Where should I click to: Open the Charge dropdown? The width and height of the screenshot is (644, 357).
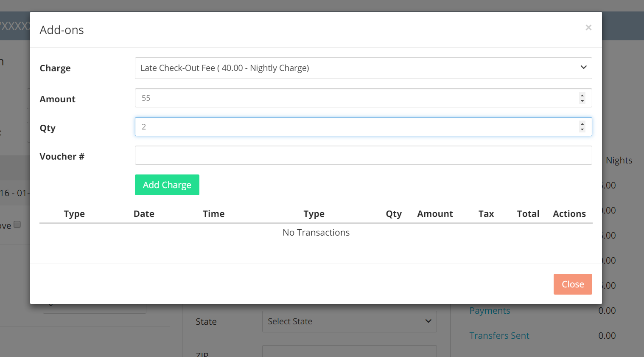pos(363,68)
